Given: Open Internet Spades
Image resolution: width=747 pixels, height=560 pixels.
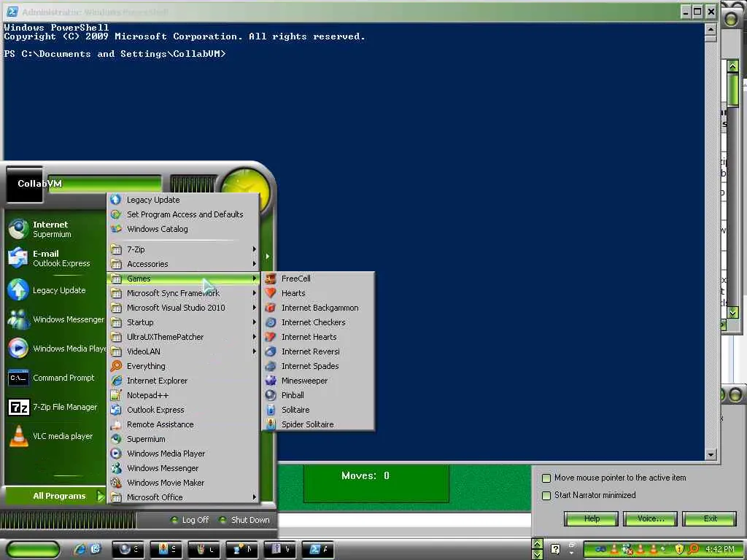Looking at the screenshot, I should [x=318, y=366].
